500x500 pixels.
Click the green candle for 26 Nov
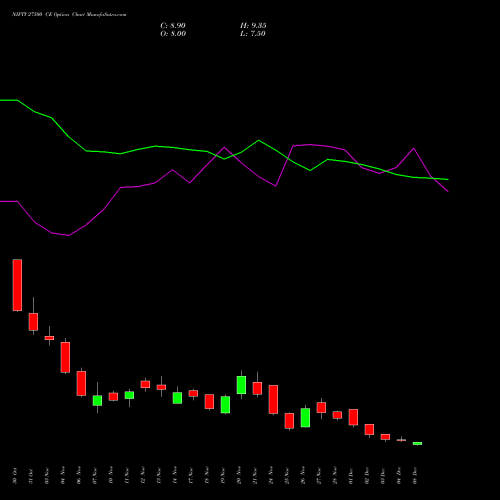pos(305,418)
